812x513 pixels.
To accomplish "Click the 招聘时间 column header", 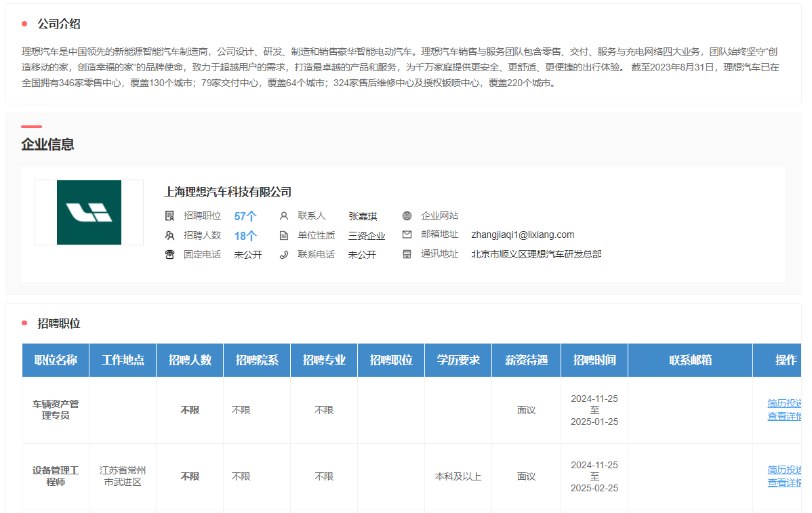I will point(594,360).
